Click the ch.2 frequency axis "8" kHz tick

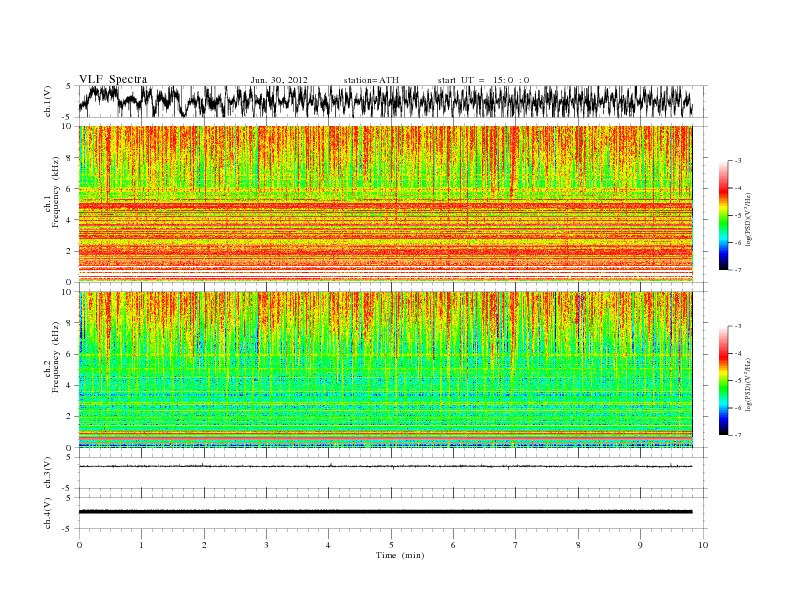point(69,323)
